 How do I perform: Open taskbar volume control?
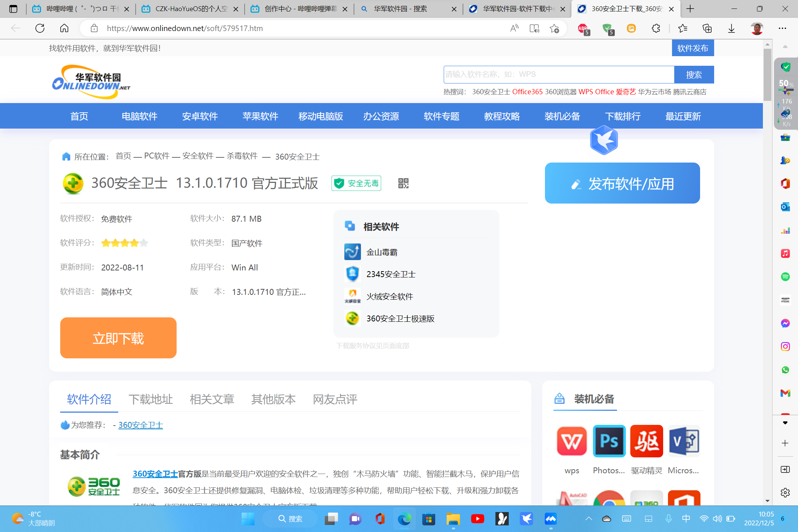coord(717,519)
